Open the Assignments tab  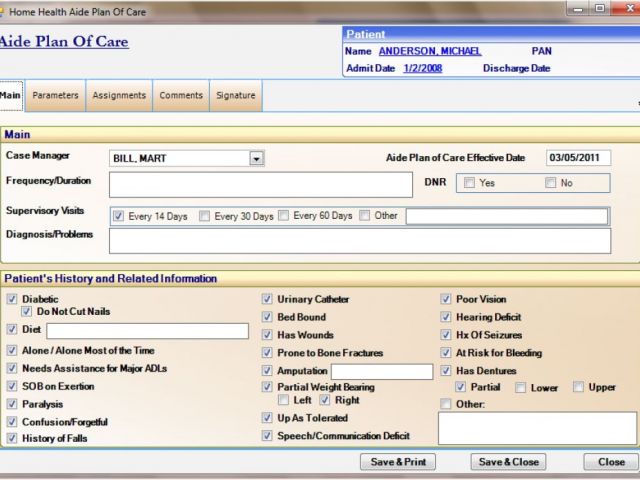[119, 96]
